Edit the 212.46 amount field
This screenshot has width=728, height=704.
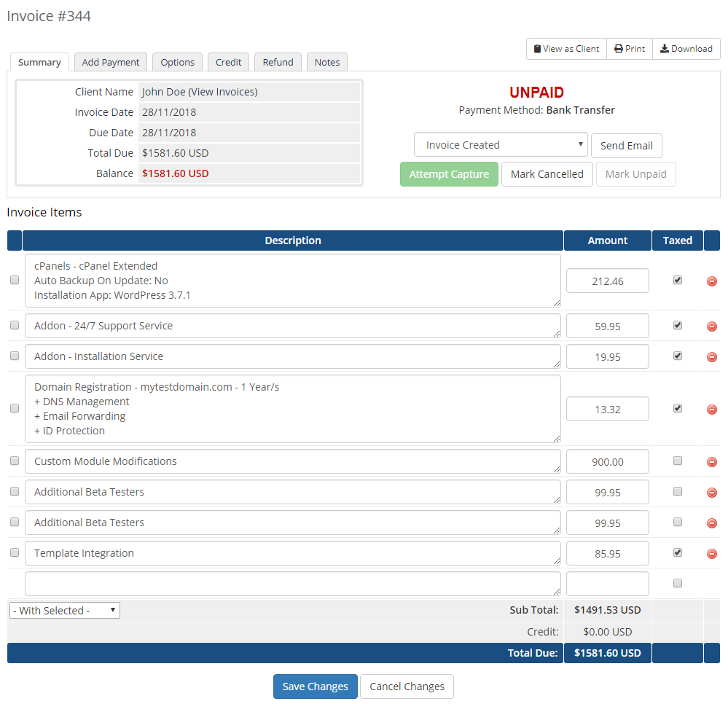pos(607,281)
